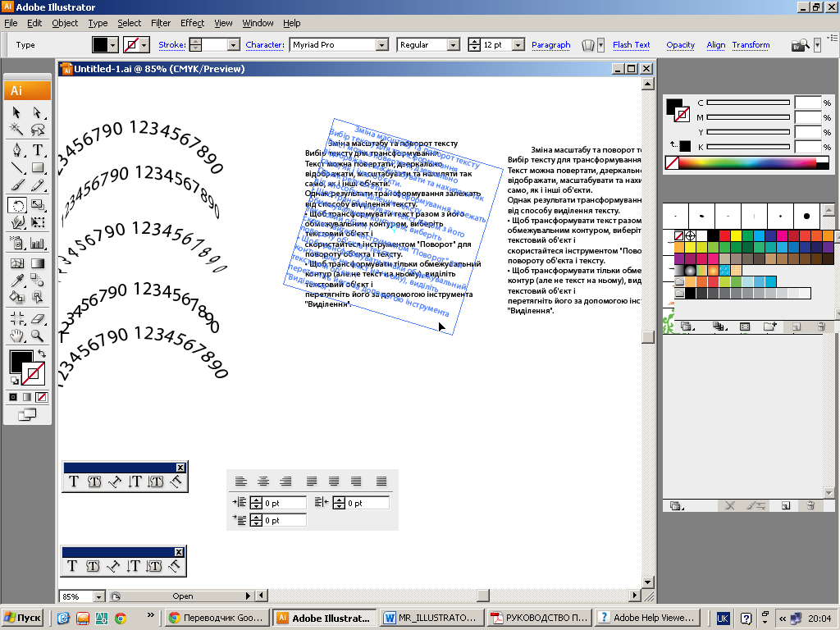Click the Opacity link
Viewport: 840px width, 630px height.
point(680,45)
